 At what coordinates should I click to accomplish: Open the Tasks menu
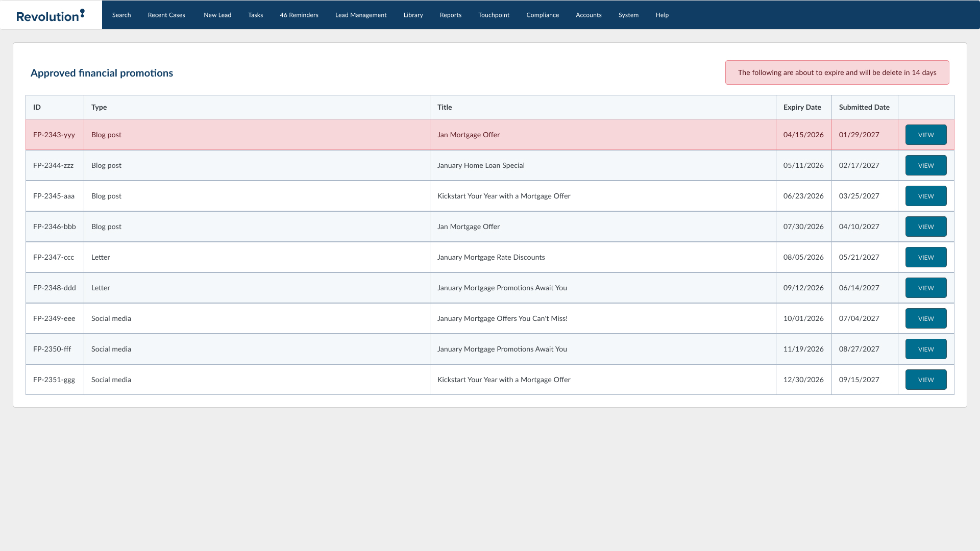tap(256, 15)
